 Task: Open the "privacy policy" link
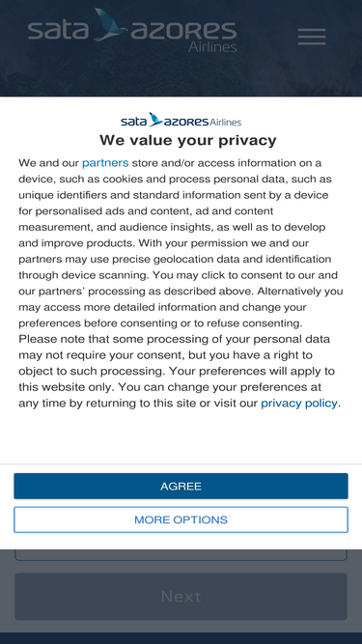pyautogui.click(x=299, y=404)
